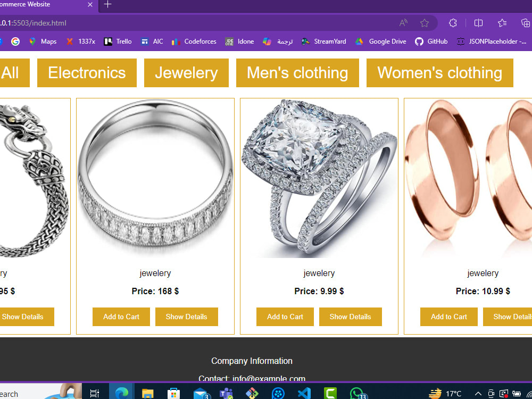Open the 17°C weather widget

pos(445,394)
